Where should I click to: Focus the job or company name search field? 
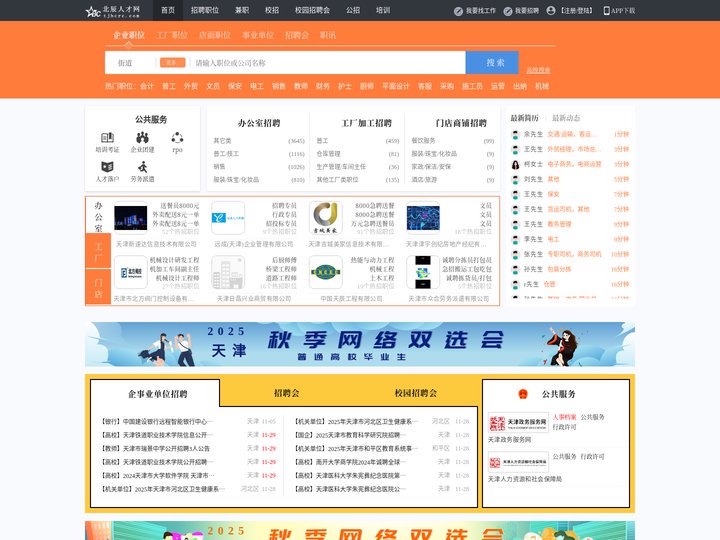tap(328, 63)
